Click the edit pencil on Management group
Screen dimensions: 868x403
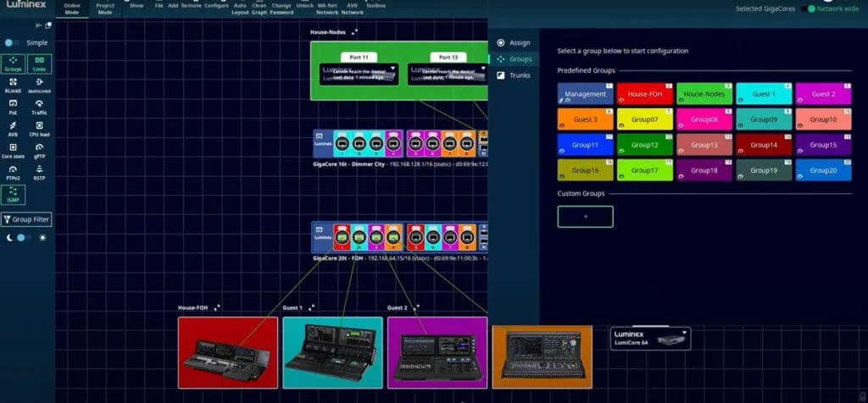[x=561, y=101]
